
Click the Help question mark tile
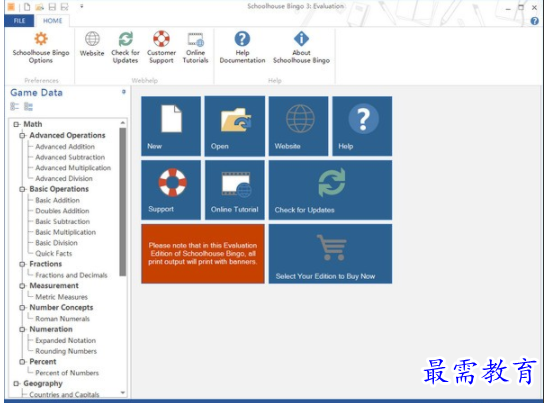click(x=362, y=126)
